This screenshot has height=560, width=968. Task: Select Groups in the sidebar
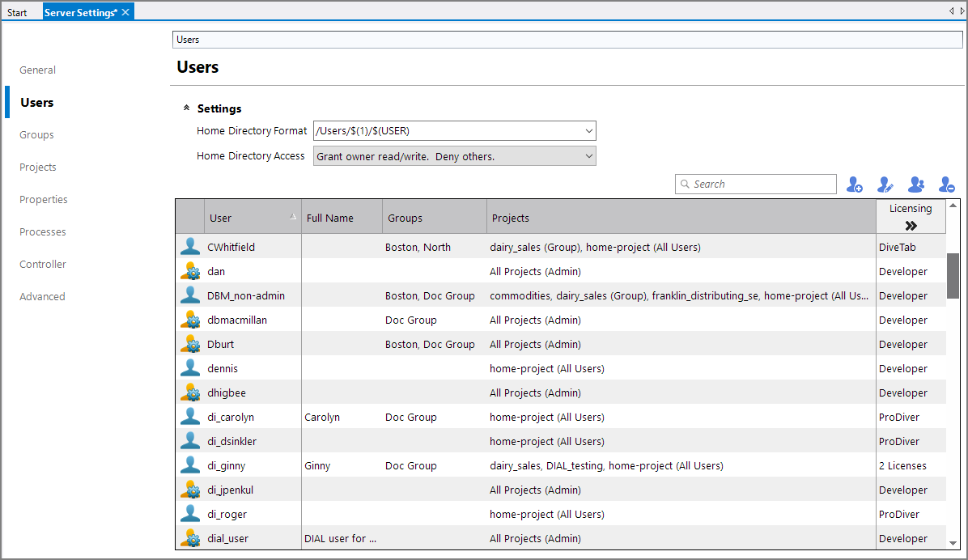(x=37, y=134)
